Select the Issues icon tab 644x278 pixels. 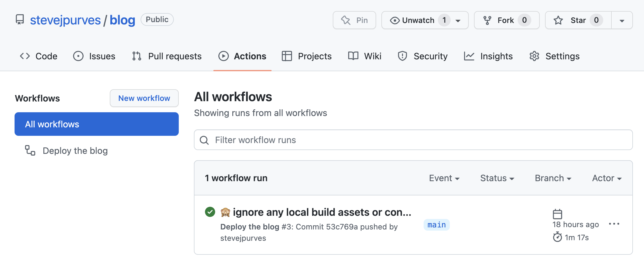click(78, 56)
